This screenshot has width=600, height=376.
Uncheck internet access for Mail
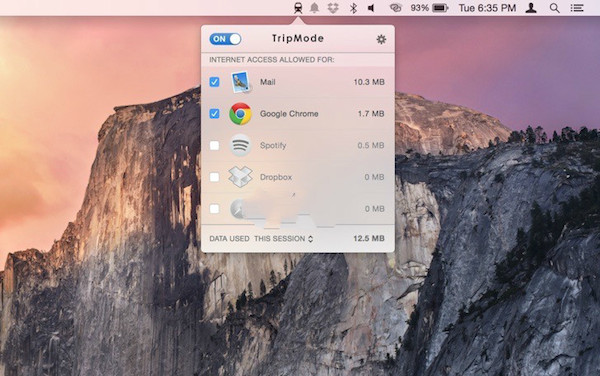214,82
